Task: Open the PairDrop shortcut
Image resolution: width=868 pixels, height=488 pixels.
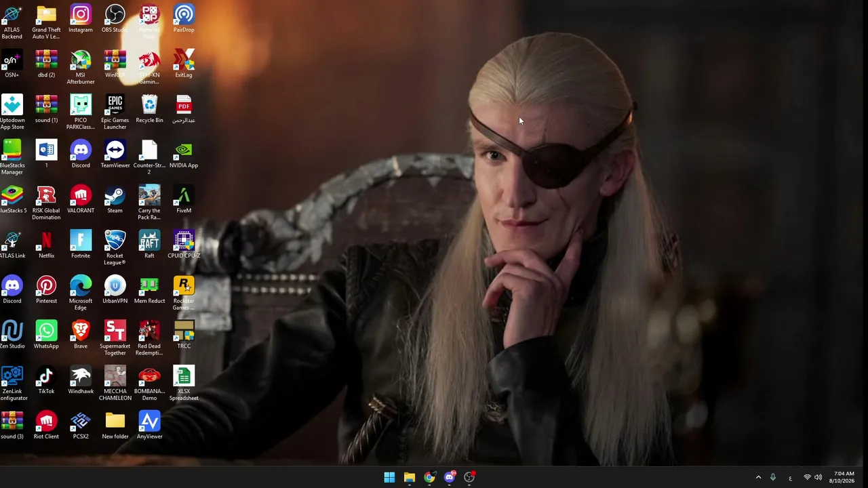Action: pos(184,19)
